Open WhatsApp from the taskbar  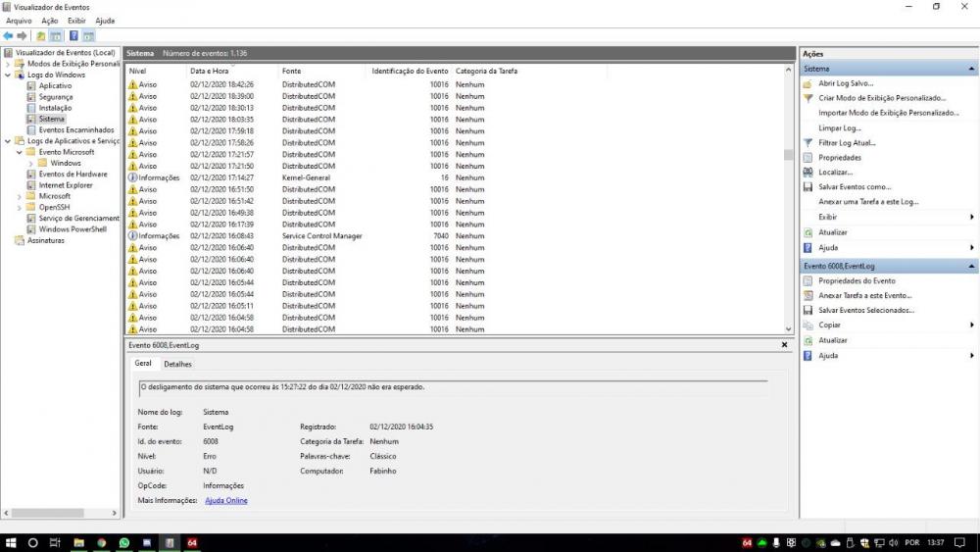123,542
